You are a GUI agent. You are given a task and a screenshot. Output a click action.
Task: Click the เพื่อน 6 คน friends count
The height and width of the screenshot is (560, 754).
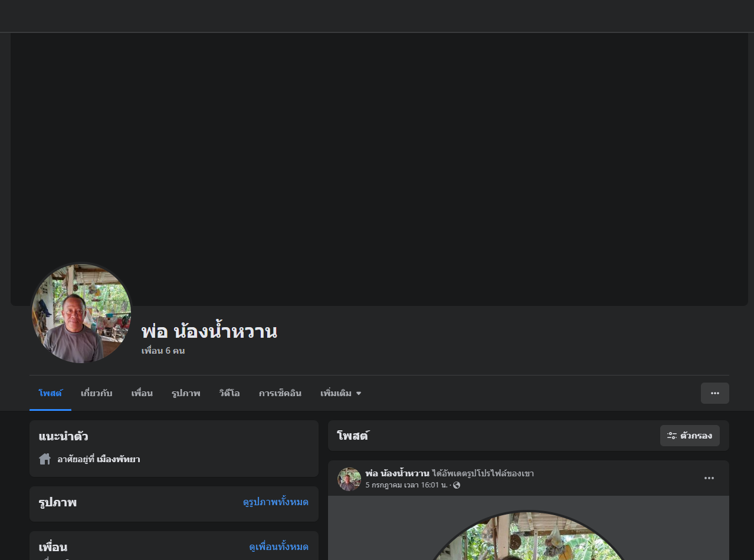(163, 351)
